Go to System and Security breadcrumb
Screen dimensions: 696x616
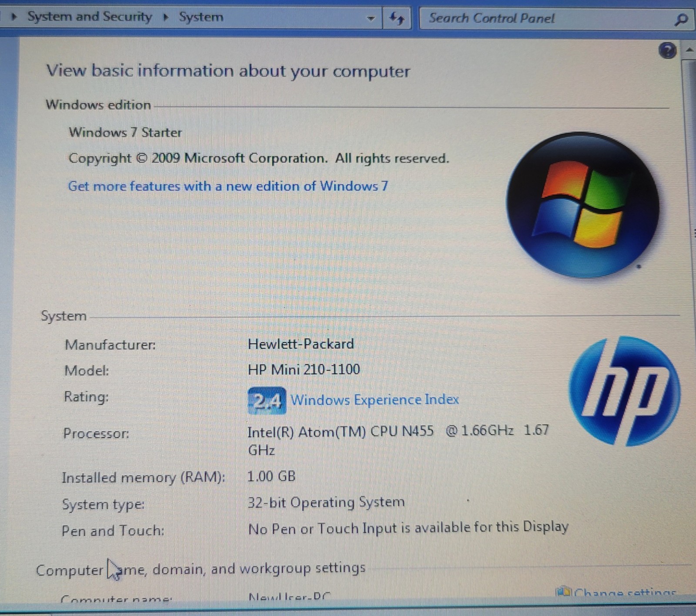coord(90,17)
